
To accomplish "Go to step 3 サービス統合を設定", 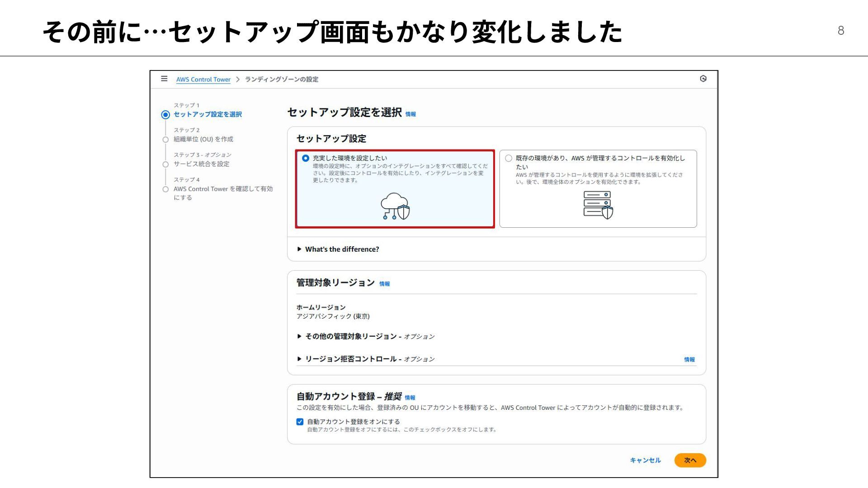I will (201, 164).
